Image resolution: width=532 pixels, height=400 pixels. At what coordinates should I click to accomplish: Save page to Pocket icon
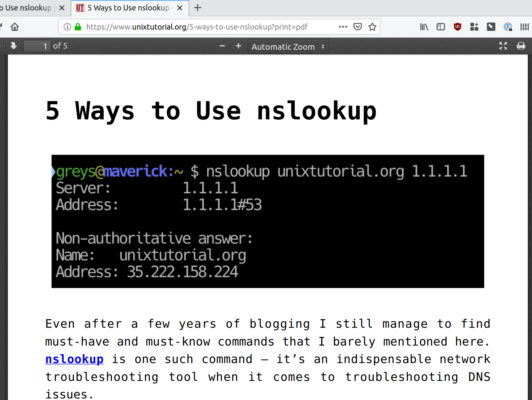tap(358, 27)
